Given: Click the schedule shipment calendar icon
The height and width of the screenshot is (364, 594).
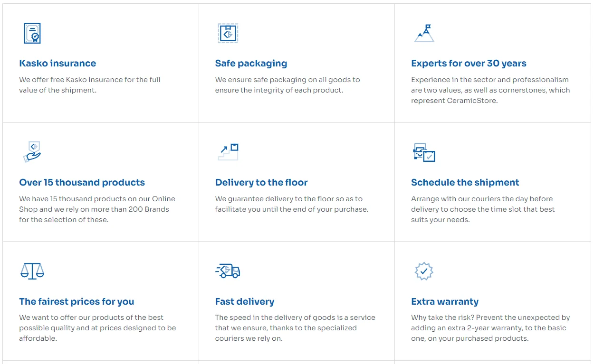Looking at the screenshot, I should click(x=424, y=152).
